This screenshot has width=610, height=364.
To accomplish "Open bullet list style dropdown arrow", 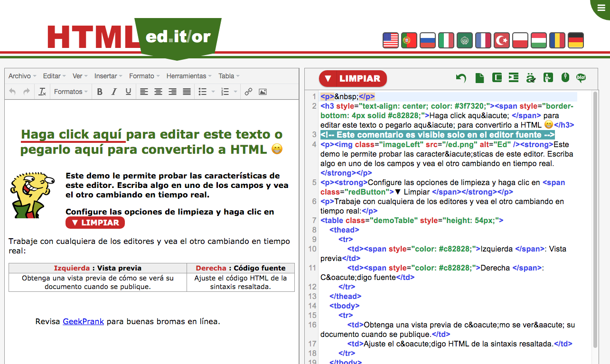I will [213, 92].
